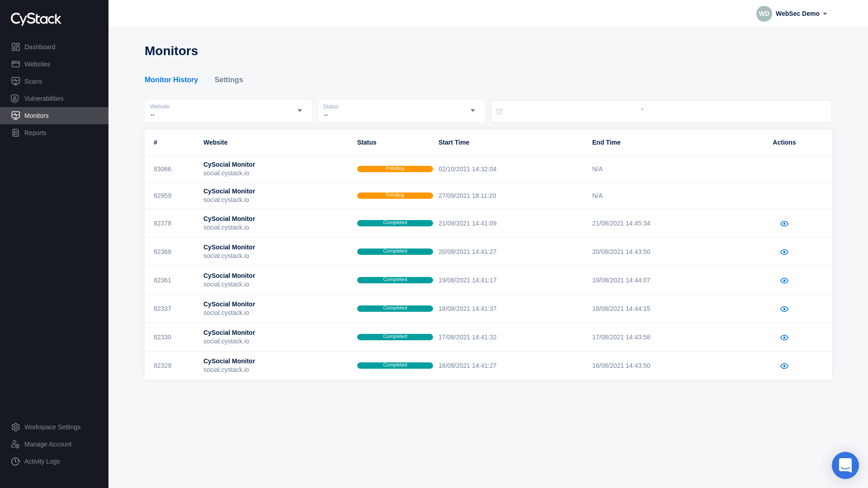The width and height of the screenshot is (868, 488).
Task: Expand the Status filter dropdown
Action: pyautogui.click(x=401, y=111)
